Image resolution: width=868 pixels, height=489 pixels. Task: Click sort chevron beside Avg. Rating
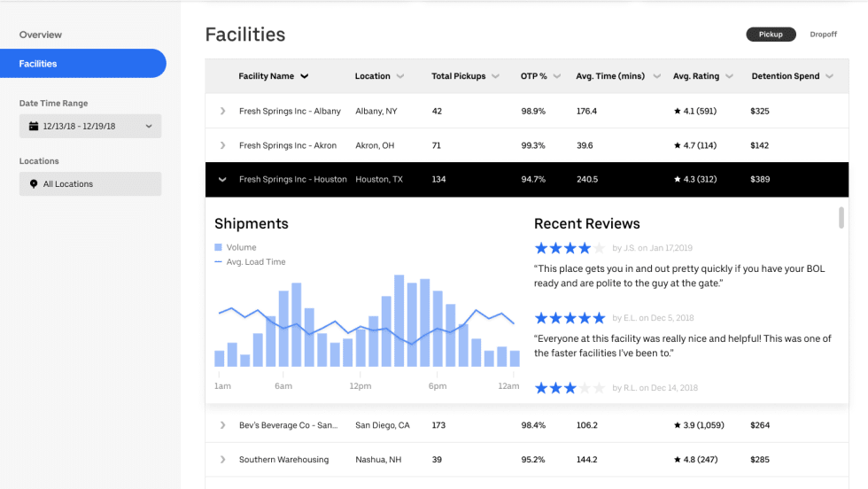[x=729, y=76]
